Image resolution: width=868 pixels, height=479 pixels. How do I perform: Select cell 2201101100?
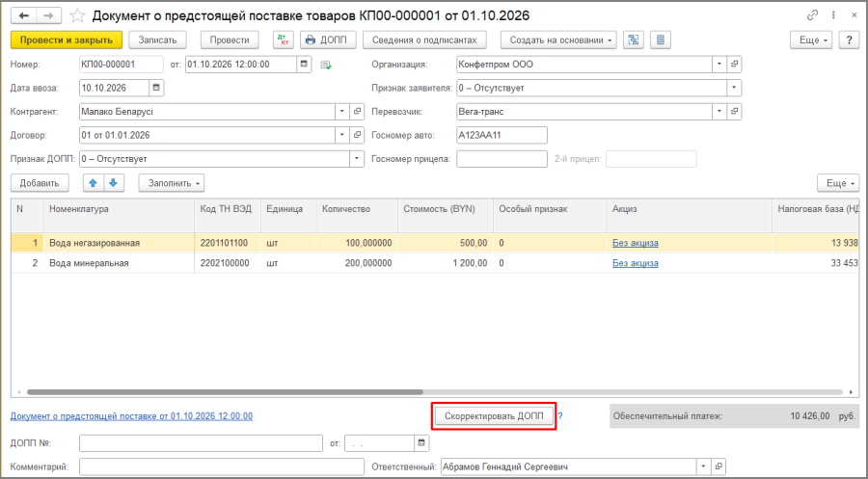pyautogui.click(x=228, y=243)
